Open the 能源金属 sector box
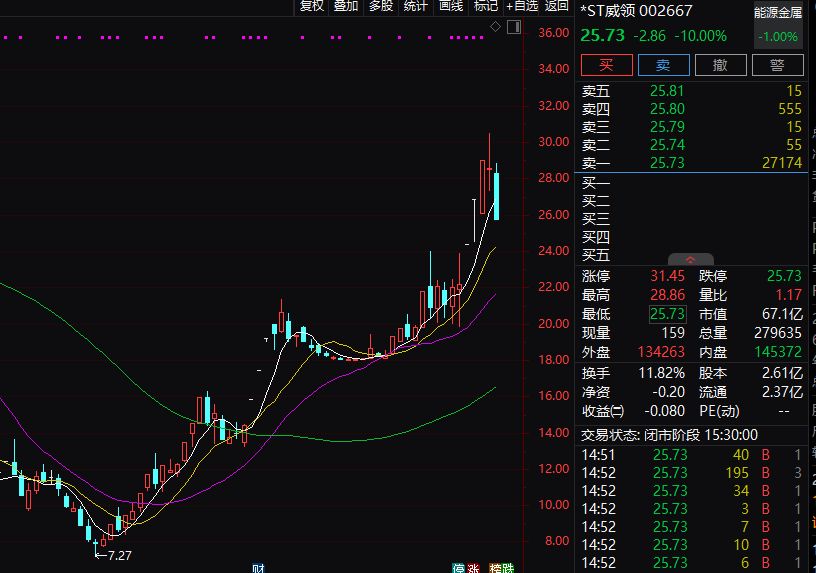The image size is (816, 573). coord(778,24)
